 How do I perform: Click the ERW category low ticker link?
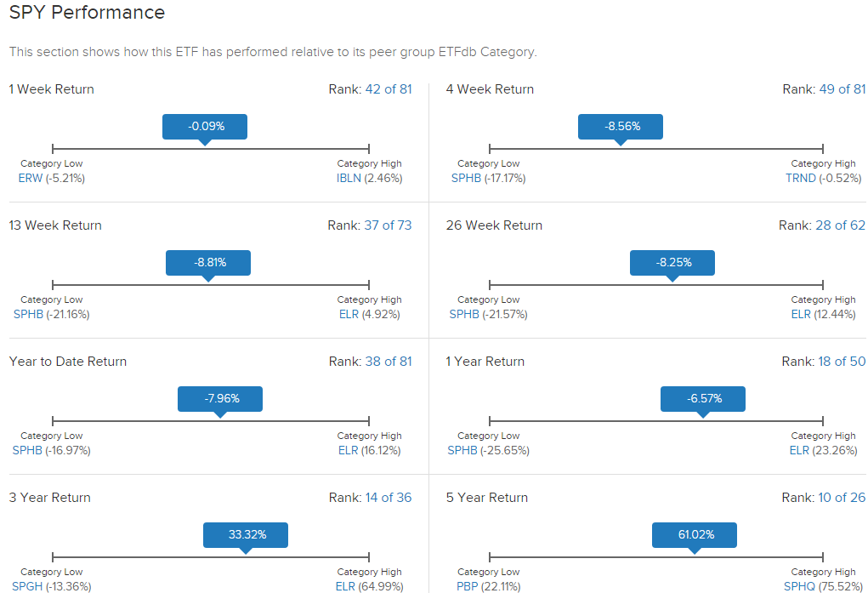click(31, 179)
